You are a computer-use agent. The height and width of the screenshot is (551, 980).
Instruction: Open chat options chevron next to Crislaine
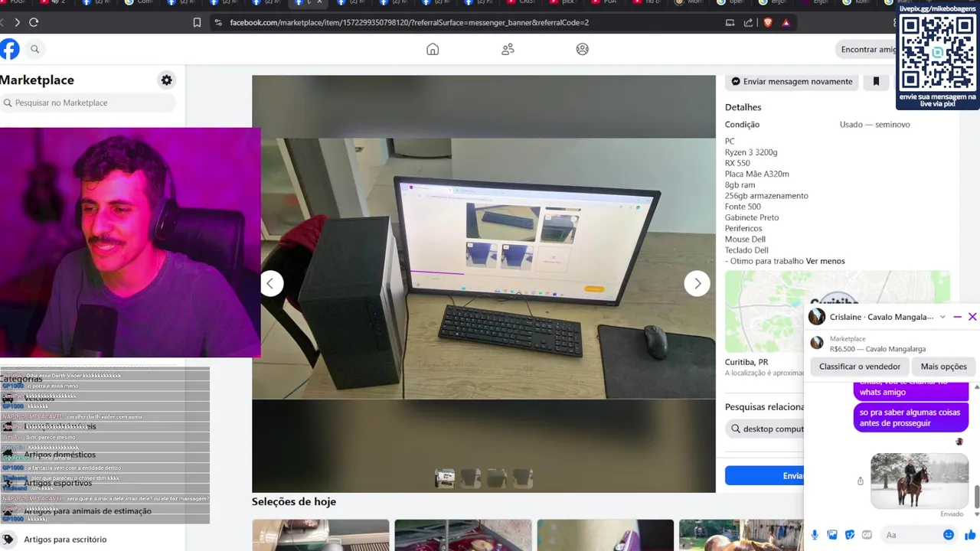942,317
